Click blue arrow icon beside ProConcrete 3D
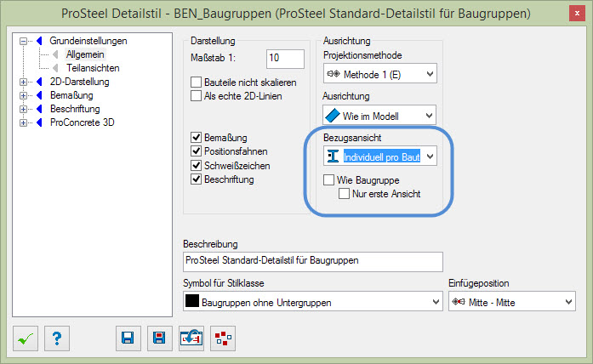This screenshot has width=593, height=364. point(39,122)
